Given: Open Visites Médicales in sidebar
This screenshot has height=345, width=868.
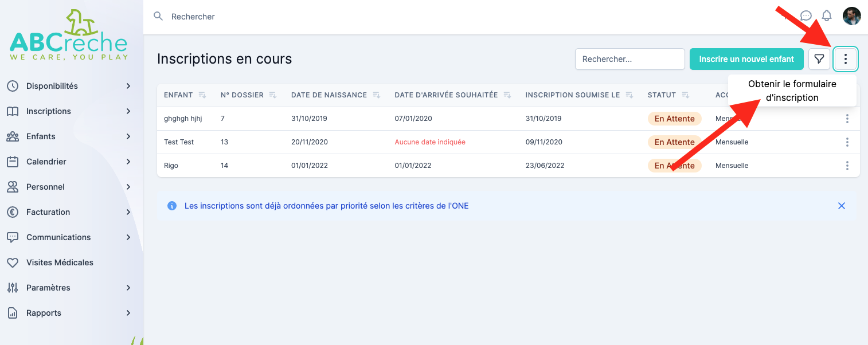Looking at the screenshot, I should pos(60,262).
